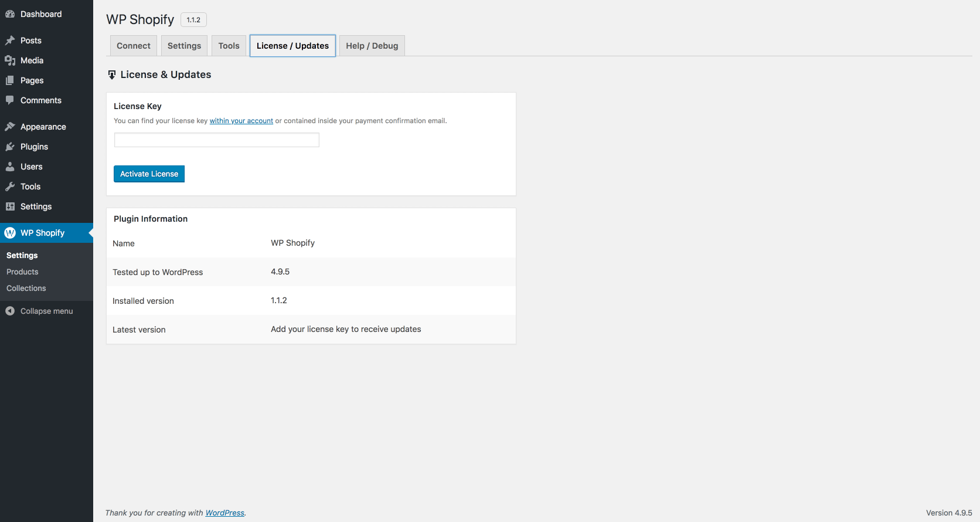Viewport: 980px width, 522px height.
Task: Click the 'License Key' heading
Action: point(138,106)
